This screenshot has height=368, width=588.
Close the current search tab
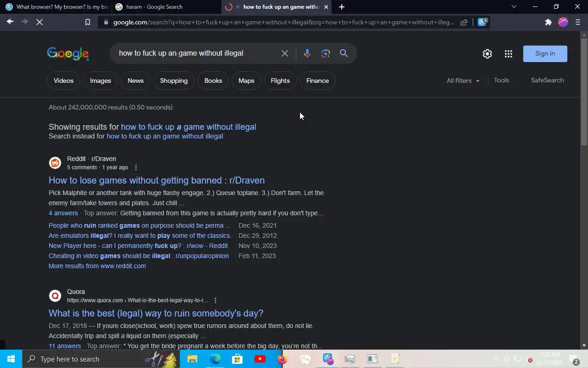click(x=326, y=7)
